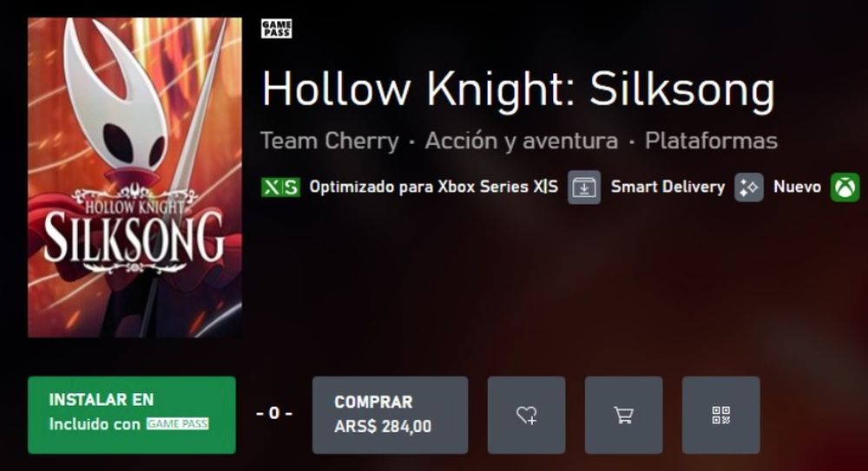Click COMPRAR ARS$ 284,00 button
The width and height of the screenshot is (868, 471).
click(x=391, y=415)
